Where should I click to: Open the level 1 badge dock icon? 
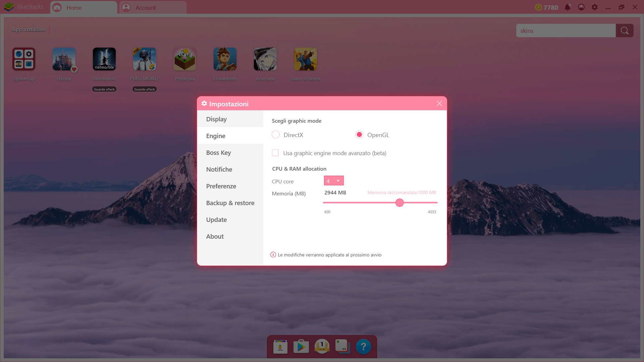click(x=322, y=347)
